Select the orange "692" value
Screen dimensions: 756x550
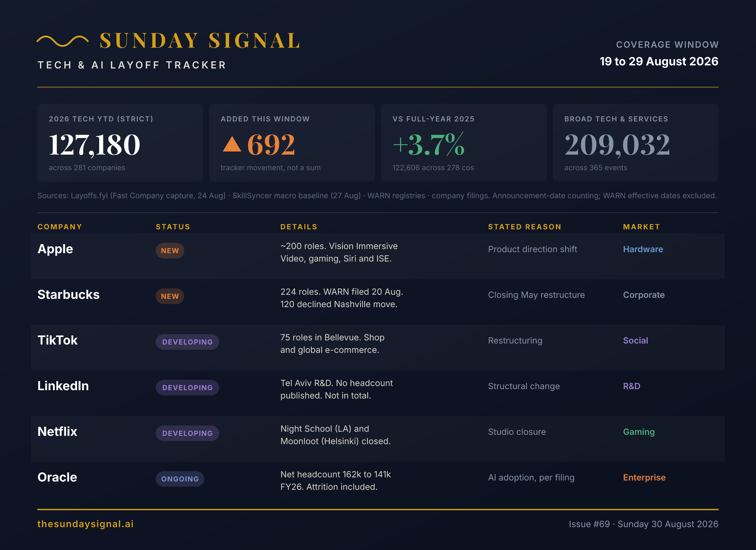coord(271,145)
